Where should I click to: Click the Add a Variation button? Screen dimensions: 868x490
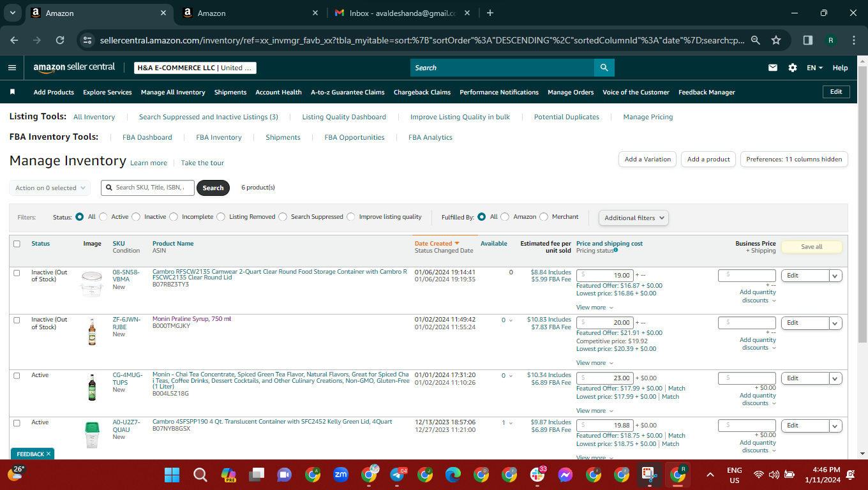(648, 160)
